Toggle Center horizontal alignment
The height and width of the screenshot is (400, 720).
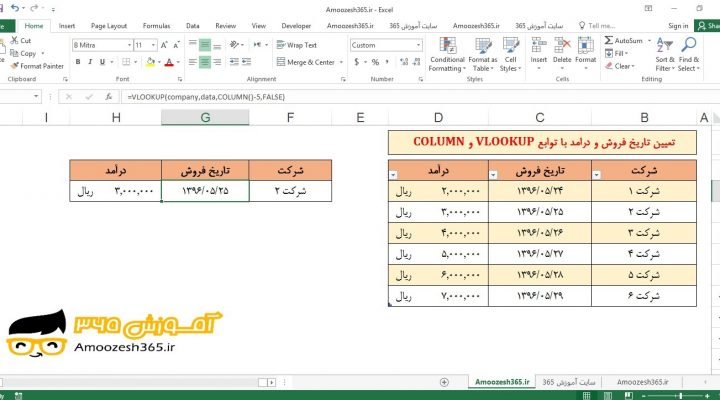[x=205, y=62]
